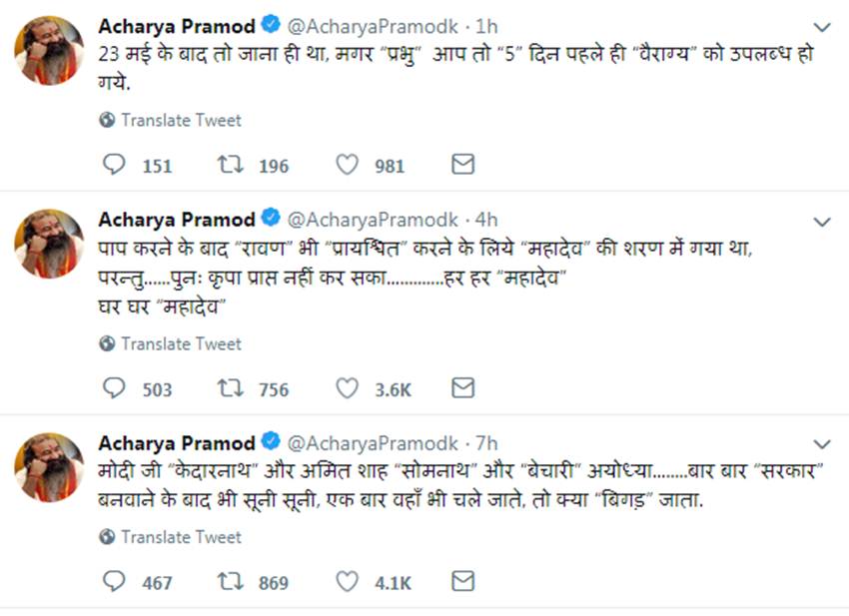The image size is (849, 616).
Task: Reply to the tweet with 151 replies
Action: click(115, 165)
